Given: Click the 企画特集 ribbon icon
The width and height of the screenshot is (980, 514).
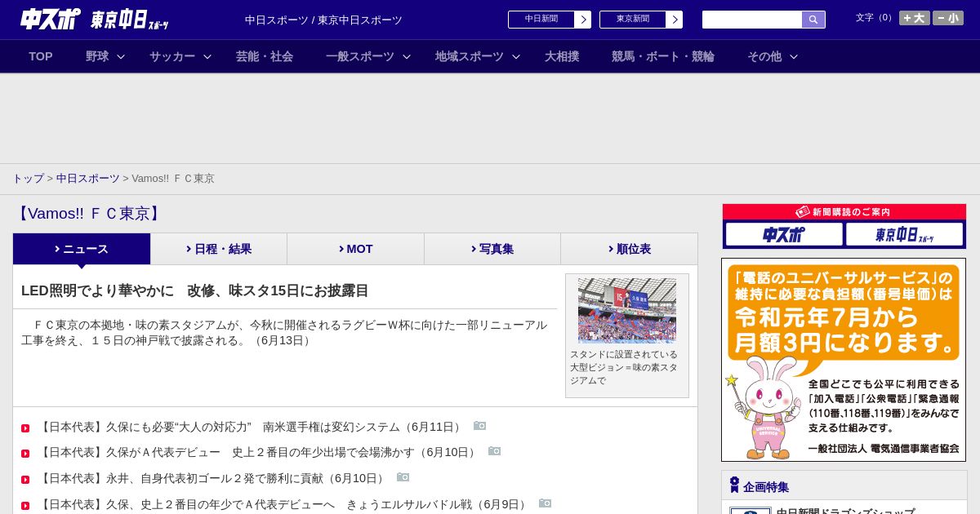Looking at the screenshot, I should click(x=734, y=485).
